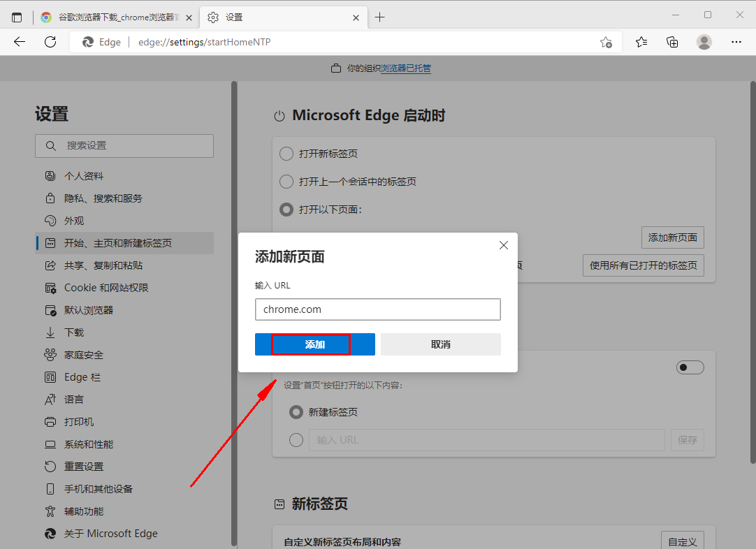Select the 打开新标签页 radio option
The image size is (756, 549).
286,154
